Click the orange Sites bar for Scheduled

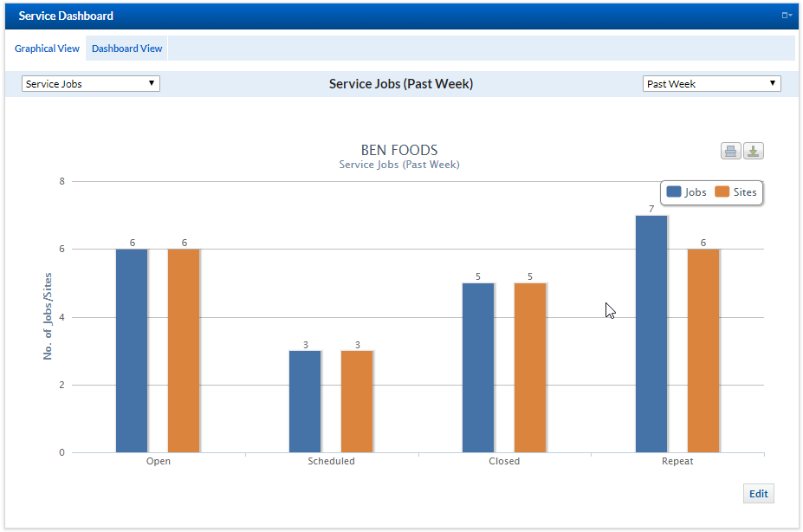click(357, 401)
